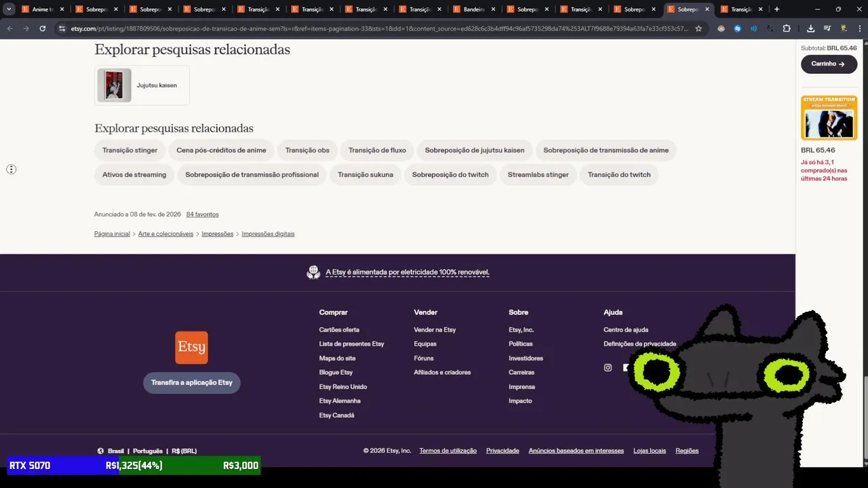Click the Etsy logo in footer
Viewport: 868px width, 488px height.
pos(191,347)
